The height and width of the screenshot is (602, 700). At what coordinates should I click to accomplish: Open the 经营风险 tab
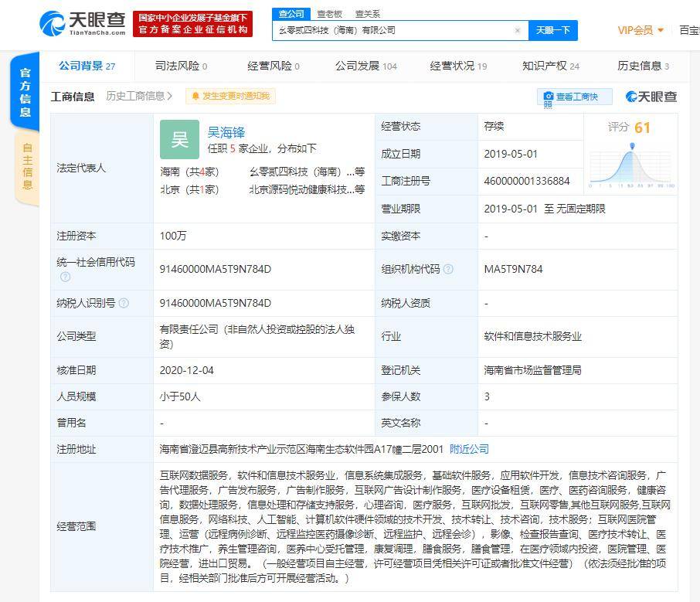pos(274,66)
